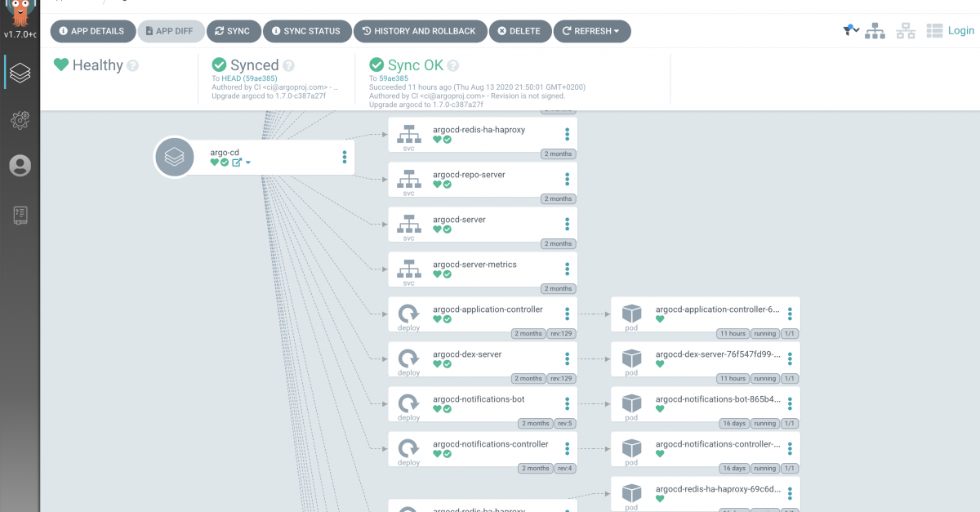Open the User Info avatar icon in sidebar
The height and width of the screenshot is (512, 980).
20,167
